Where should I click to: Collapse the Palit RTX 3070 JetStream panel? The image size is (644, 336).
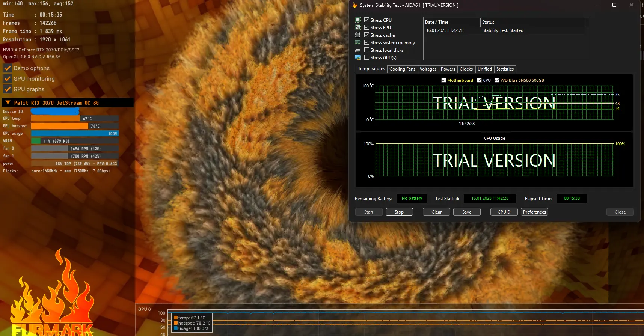8,102
